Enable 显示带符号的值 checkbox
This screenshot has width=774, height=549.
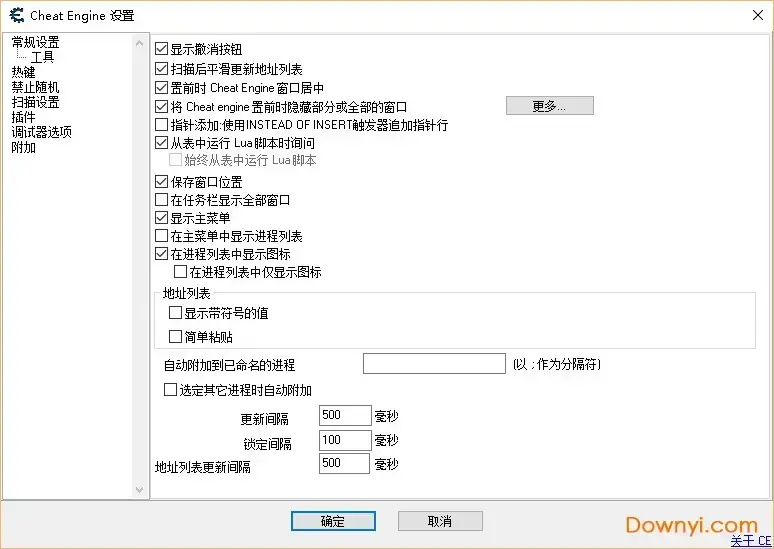pos(175,313)
